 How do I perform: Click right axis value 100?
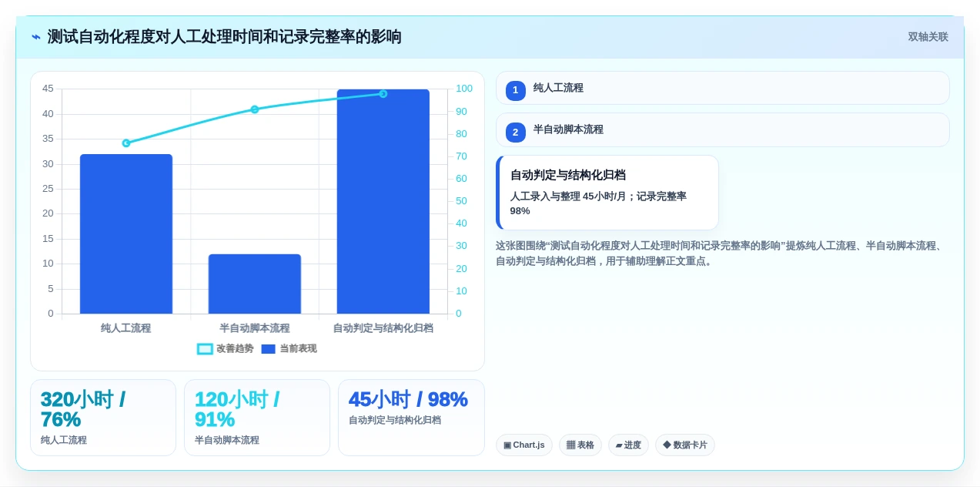(464, 89)
